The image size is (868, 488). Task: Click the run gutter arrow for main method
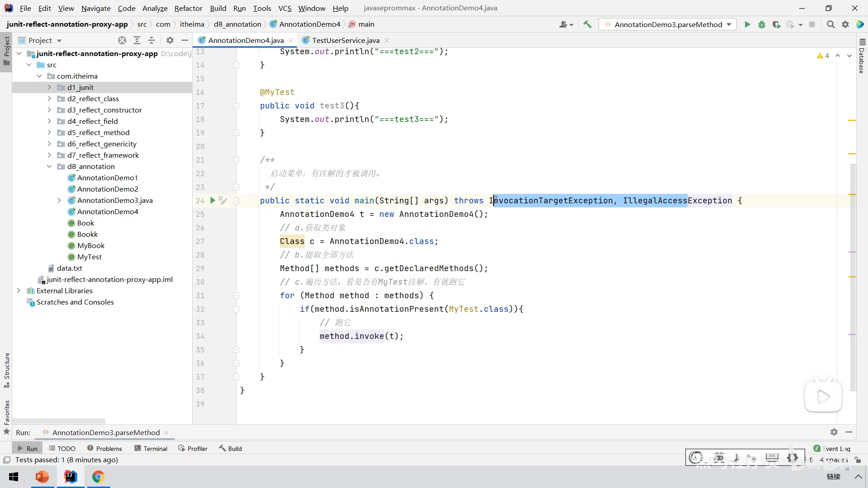pos(212,200)
